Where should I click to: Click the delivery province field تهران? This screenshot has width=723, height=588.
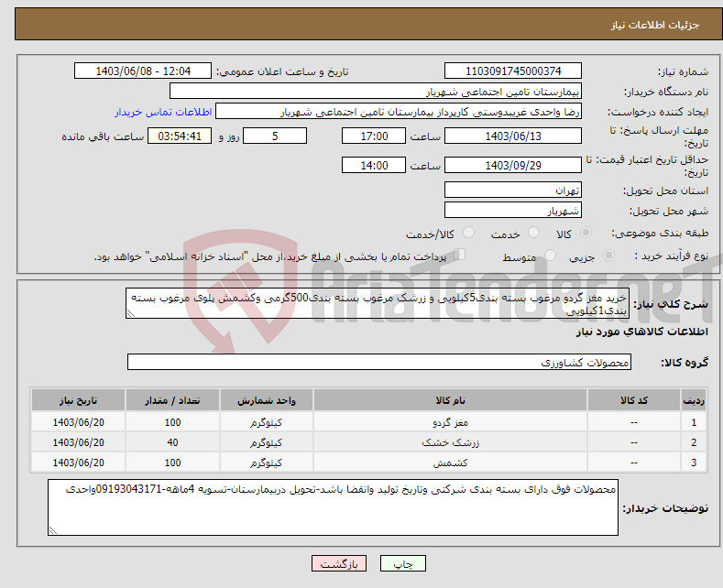pos(513,190)
